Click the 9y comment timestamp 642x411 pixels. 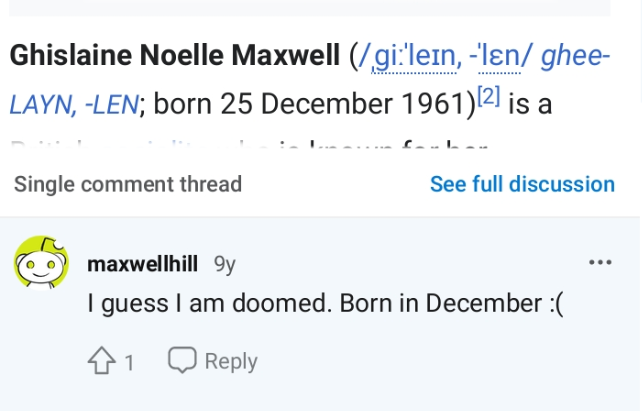tap(225, 265)
